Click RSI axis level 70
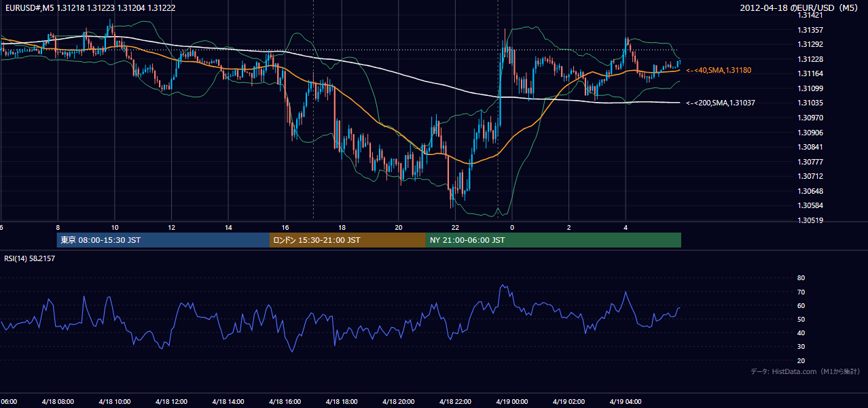 pos(801,292)
